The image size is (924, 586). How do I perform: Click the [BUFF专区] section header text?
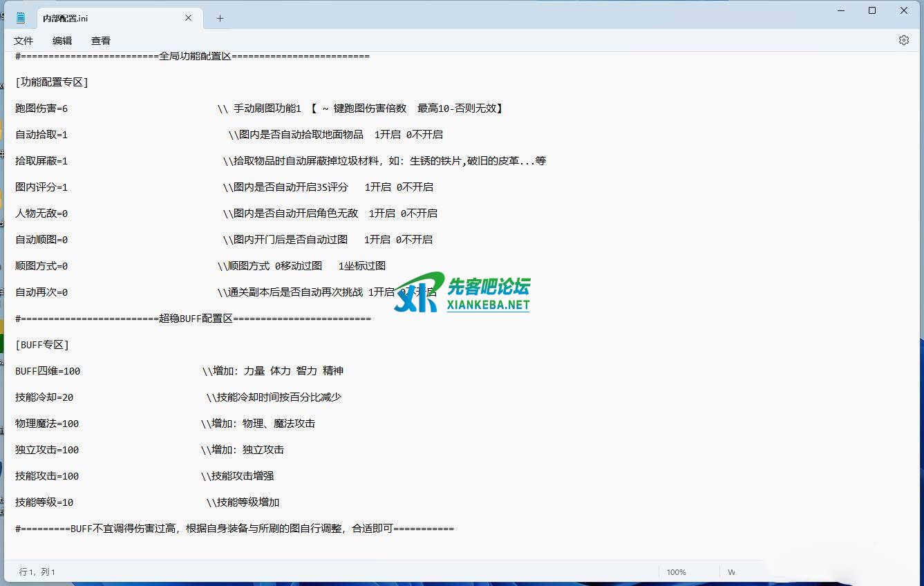[42, 345]
